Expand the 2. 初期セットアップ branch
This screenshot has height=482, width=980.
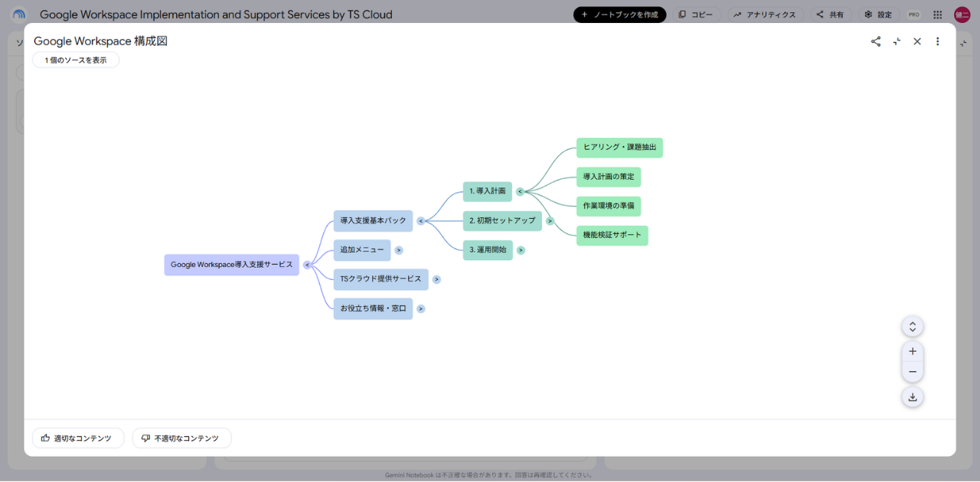[550, 221]
